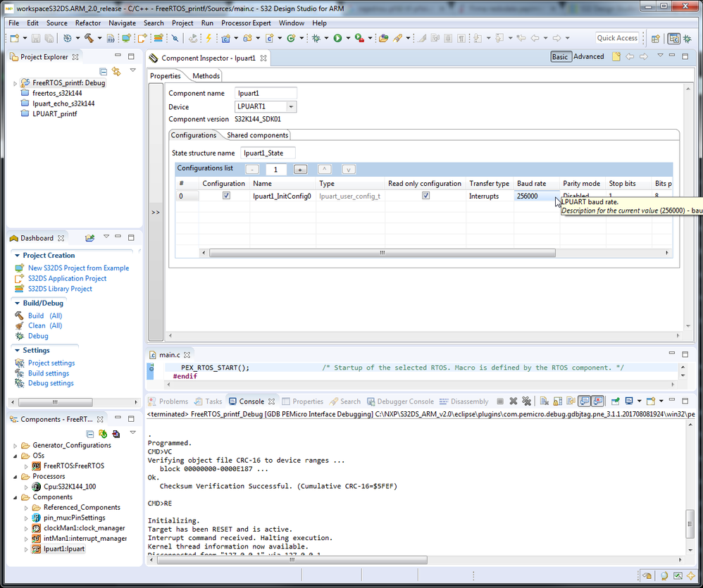Screen dimensions: 703x588
Task: Click the minus button in Configurations list
Action: pos(252,170)
